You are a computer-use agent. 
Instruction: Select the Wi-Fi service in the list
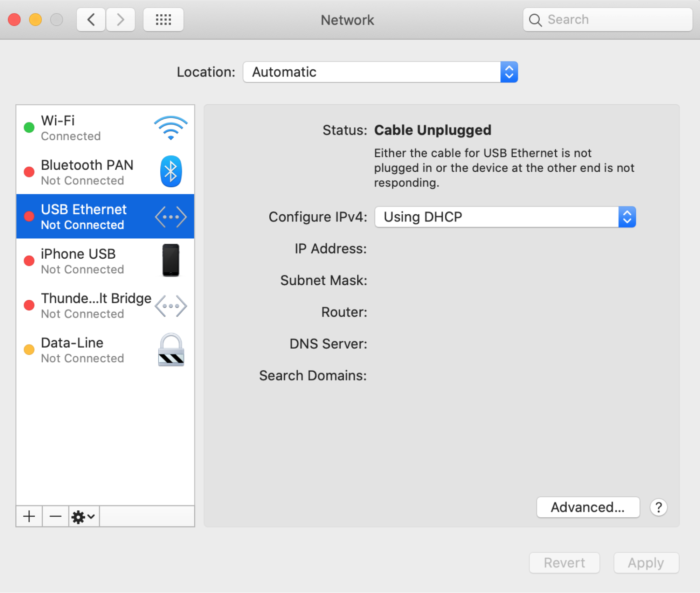88,128
